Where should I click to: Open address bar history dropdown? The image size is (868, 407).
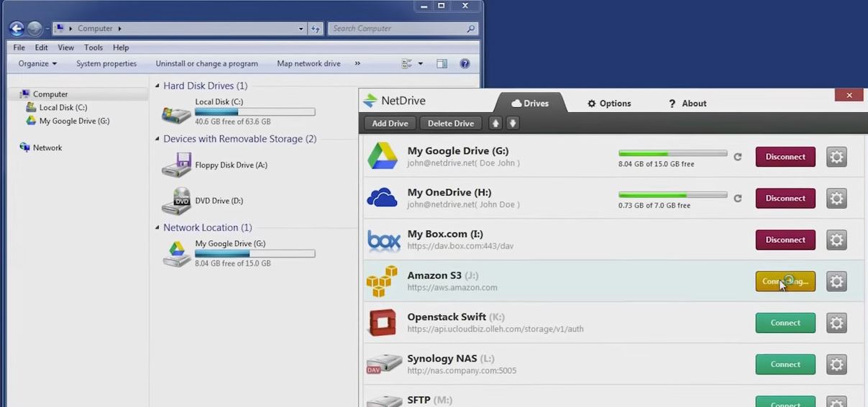301,29
